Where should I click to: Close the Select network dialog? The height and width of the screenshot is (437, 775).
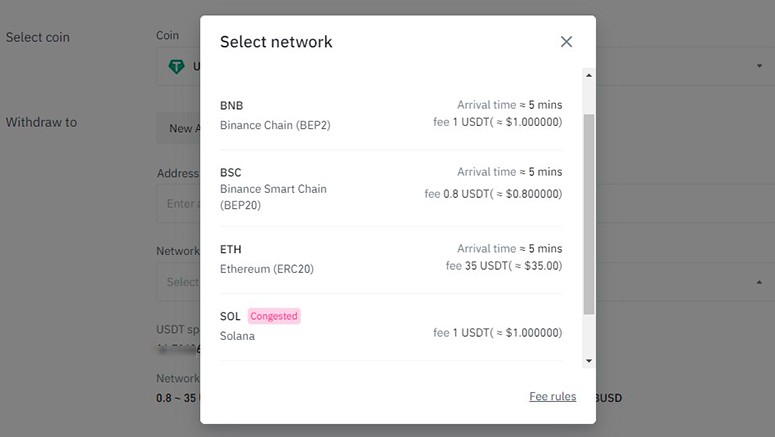(x=566, y=42)
